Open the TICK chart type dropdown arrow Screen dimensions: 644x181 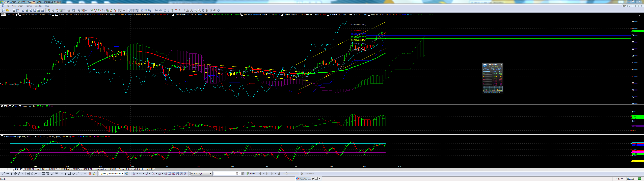137,173
